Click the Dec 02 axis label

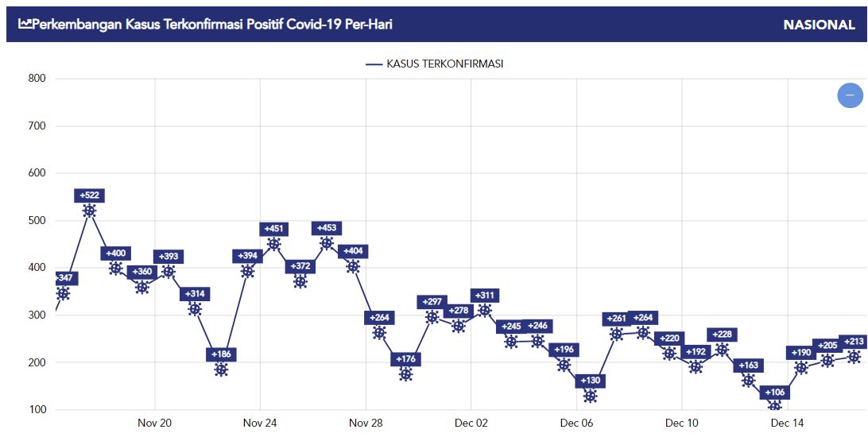coord(471,424)
